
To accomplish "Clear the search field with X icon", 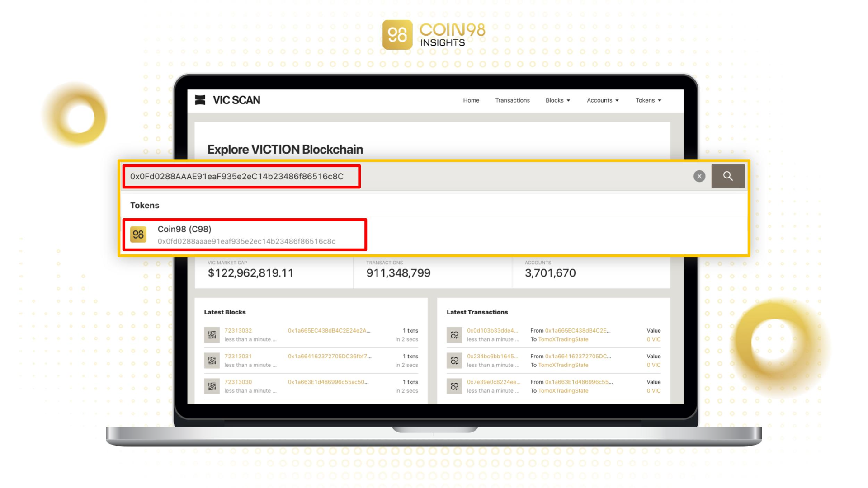I will tap(699, 176).
